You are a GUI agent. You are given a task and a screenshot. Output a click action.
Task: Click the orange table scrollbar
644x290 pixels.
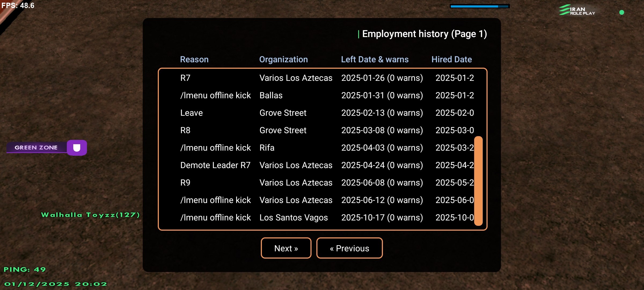point(478,181)
